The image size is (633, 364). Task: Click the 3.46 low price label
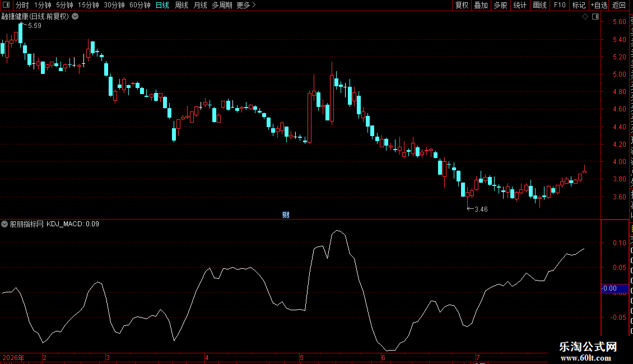point(481,209)
